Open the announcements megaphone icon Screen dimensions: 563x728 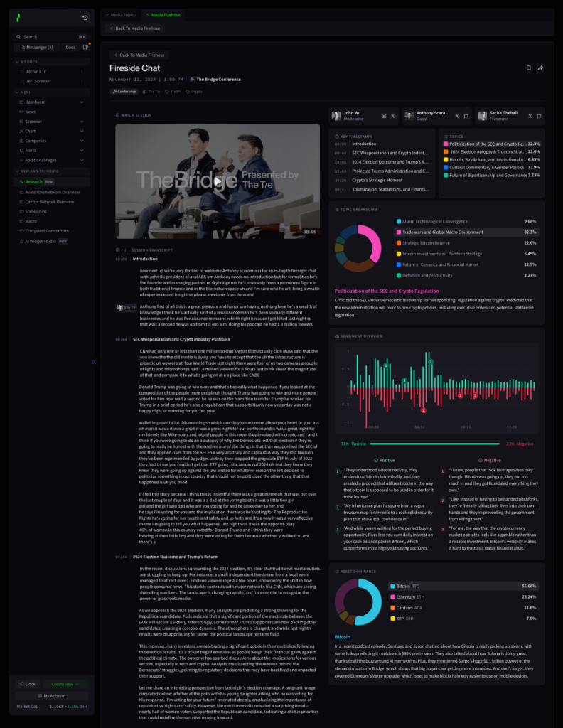pyautogui.click(x=86, y=47)
